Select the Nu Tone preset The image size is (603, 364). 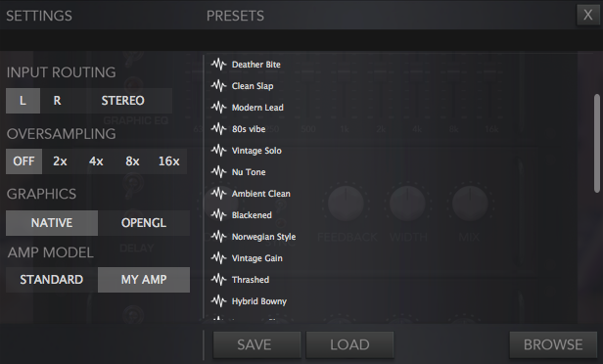[x=249, y=172]
